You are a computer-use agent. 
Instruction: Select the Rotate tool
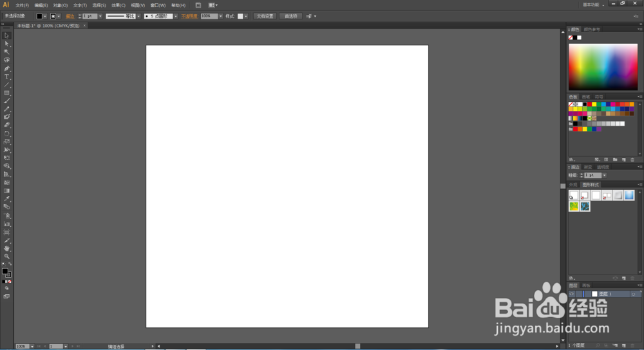tap(6, 133)
